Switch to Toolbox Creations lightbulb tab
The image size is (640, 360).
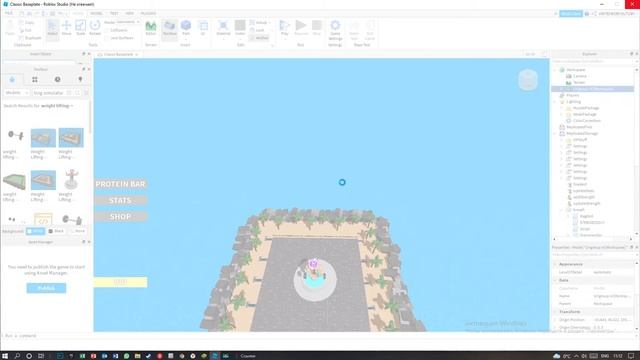pyautogui.click(x=80, y=80)
